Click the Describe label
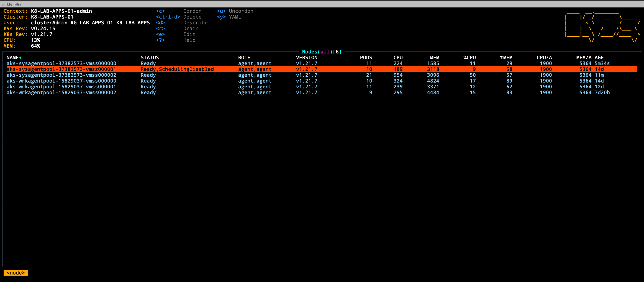The image size is (644, 282). click(195, 23)
